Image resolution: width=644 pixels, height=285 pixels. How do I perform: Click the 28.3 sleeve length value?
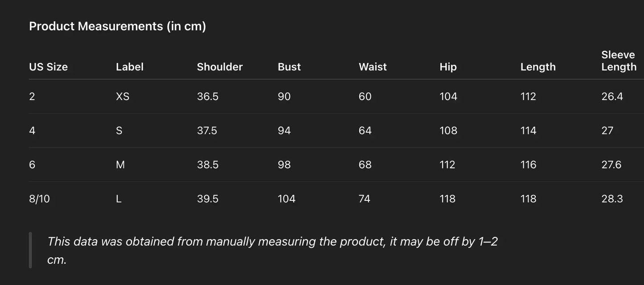click(x=612, y=199)
